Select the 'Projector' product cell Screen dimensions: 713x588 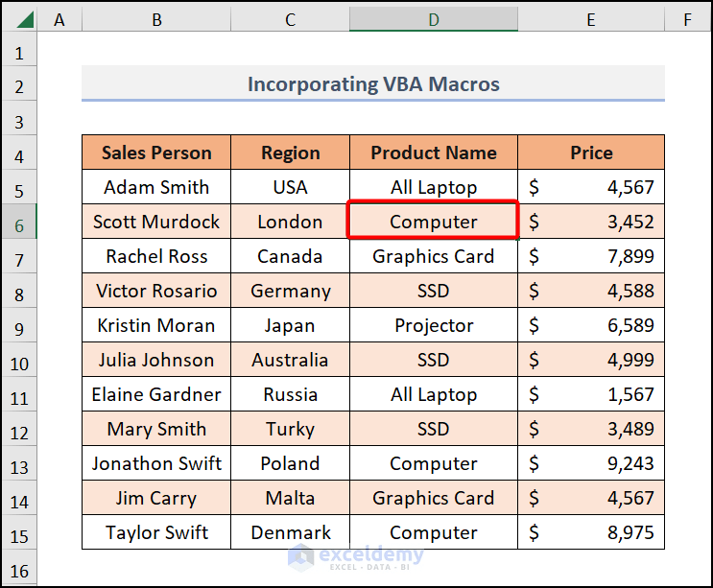[x=434, y=325]
